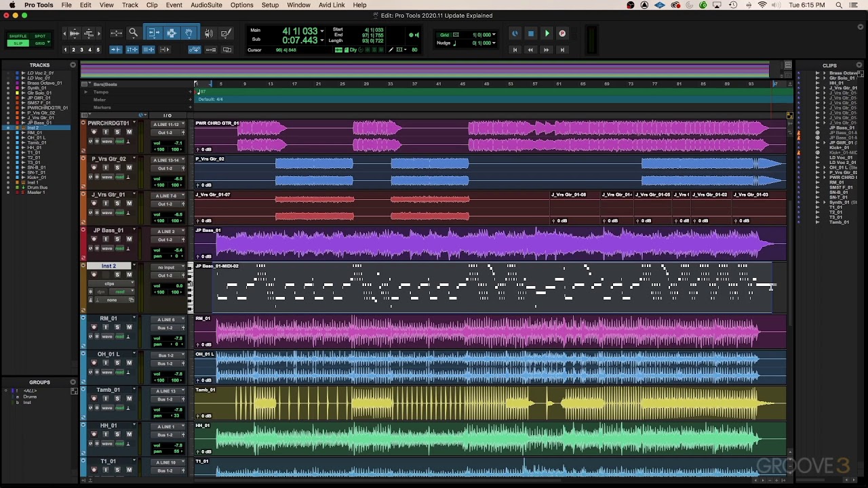The height and width of the screenshot is (488, 868).
Task: Recall zoom preset 5
Action: (98, 50)
